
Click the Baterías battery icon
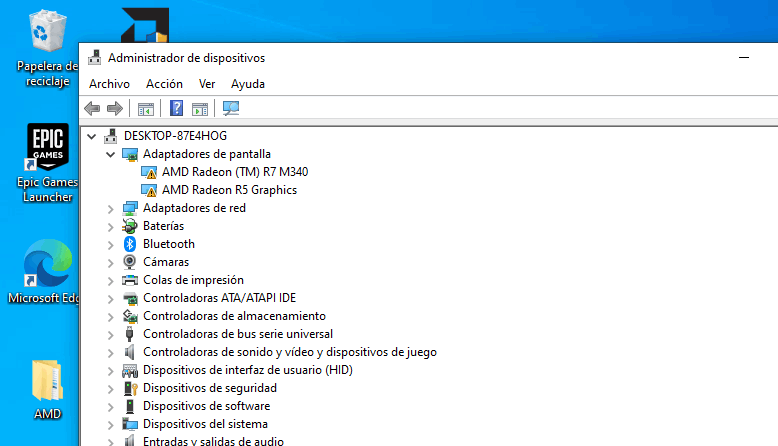click(x=130, y=226)
